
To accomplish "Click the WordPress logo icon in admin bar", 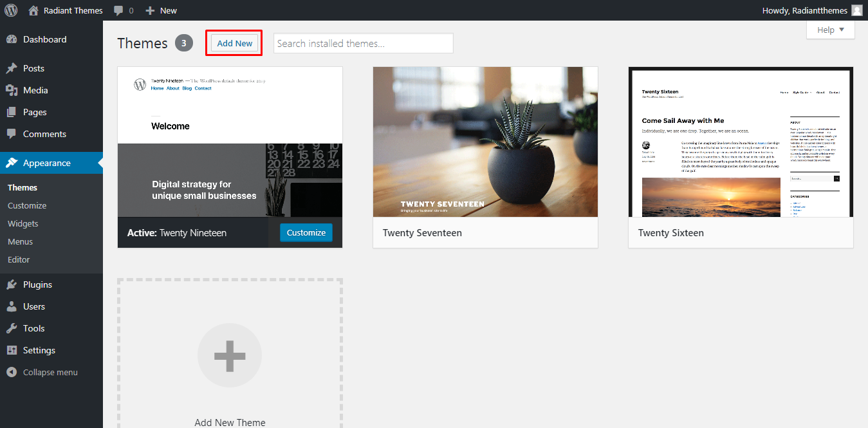I will click(11, 10).
